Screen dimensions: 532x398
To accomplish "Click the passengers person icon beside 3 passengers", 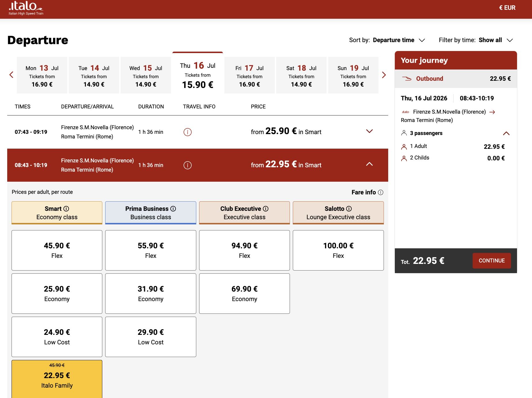I will (x=404, y=133).
